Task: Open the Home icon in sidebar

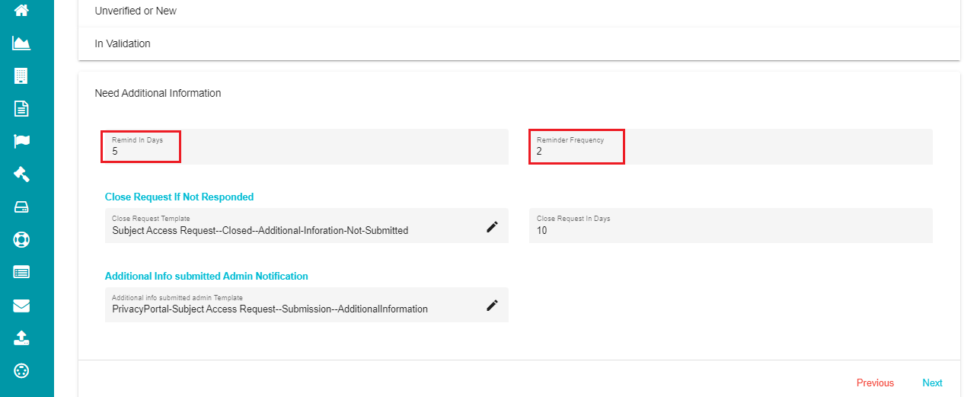Action: (x=21, y=10)
